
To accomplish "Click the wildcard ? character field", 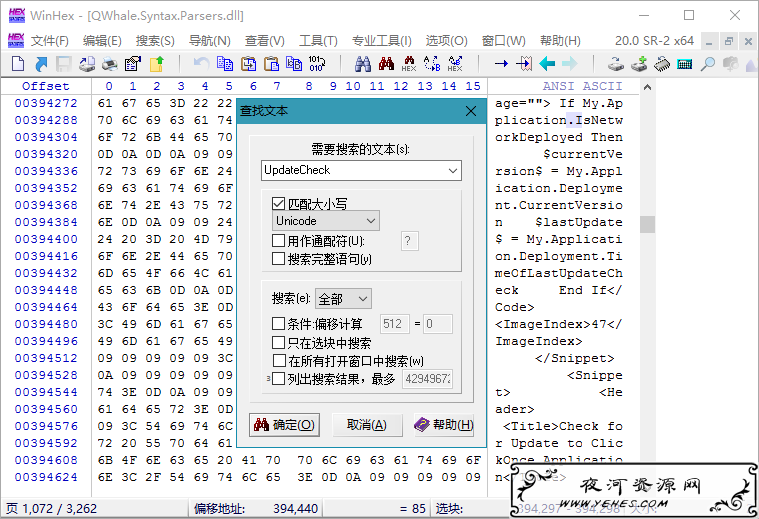I will (410, 241).
